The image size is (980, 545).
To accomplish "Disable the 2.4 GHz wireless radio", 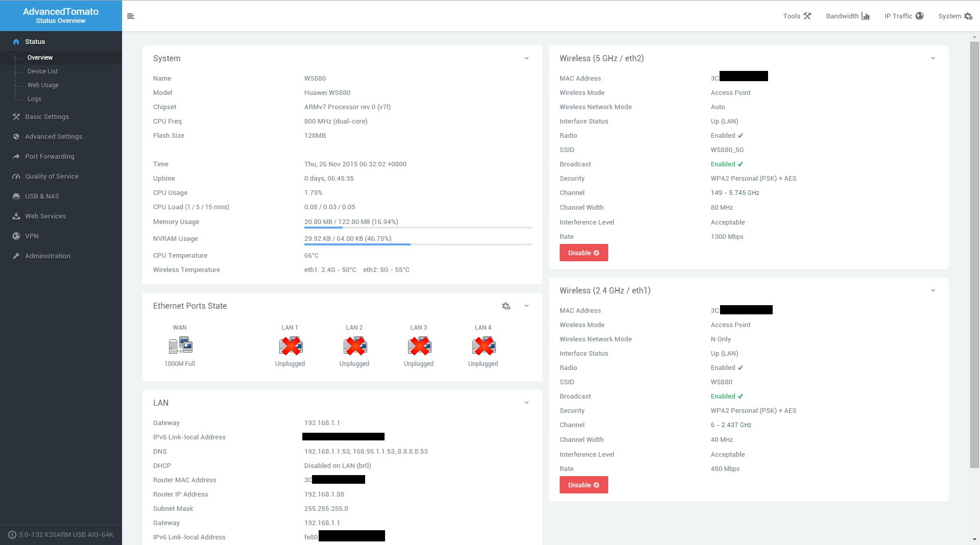I will coord(584,485).
